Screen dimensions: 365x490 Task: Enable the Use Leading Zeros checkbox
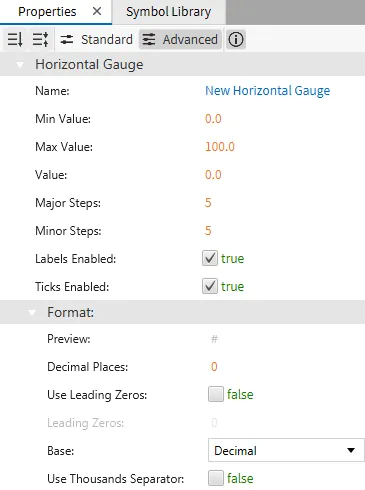(216, 394)
